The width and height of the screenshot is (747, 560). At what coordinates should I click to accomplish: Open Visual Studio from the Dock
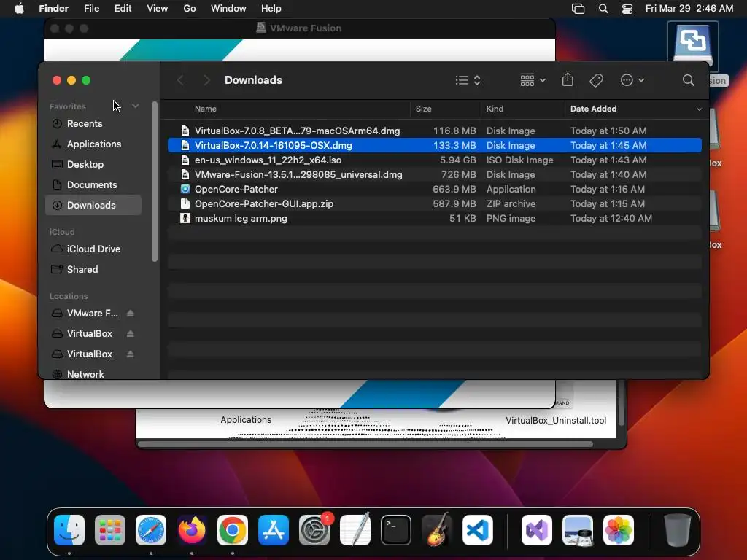click(x=537, y=530)
